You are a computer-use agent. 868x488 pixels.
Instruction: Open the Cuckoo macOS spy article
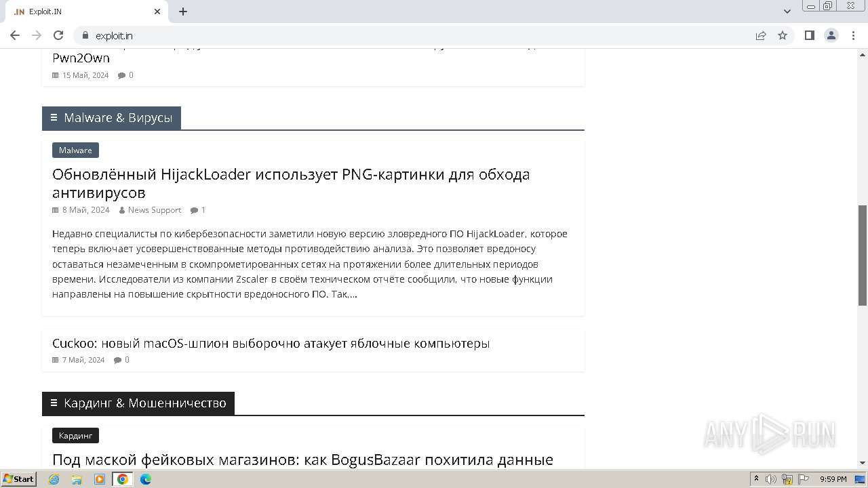(271, 343)
